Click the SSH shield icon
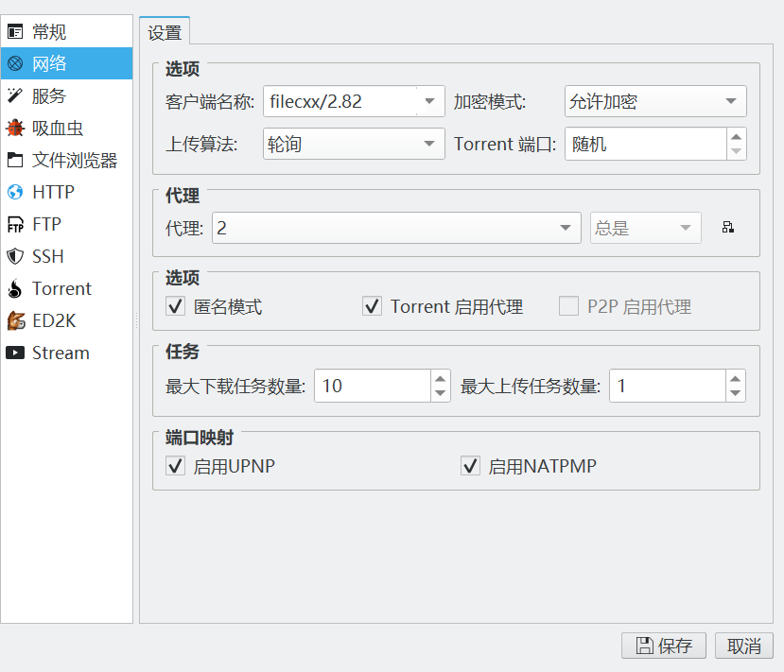The height and width of the screenshot is (672, 784). coord(15,256)
